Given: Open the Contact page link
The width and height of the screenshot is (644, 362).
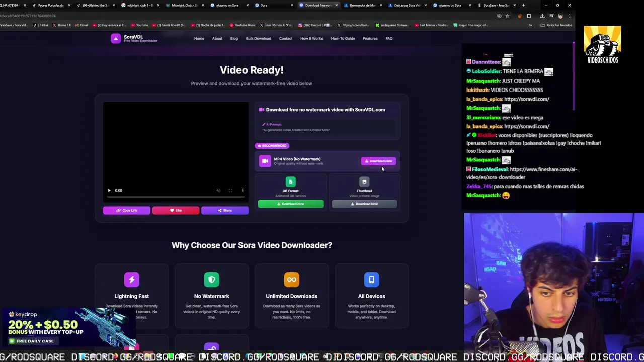Looking at the screenshot, I should [x=286, y=38].
